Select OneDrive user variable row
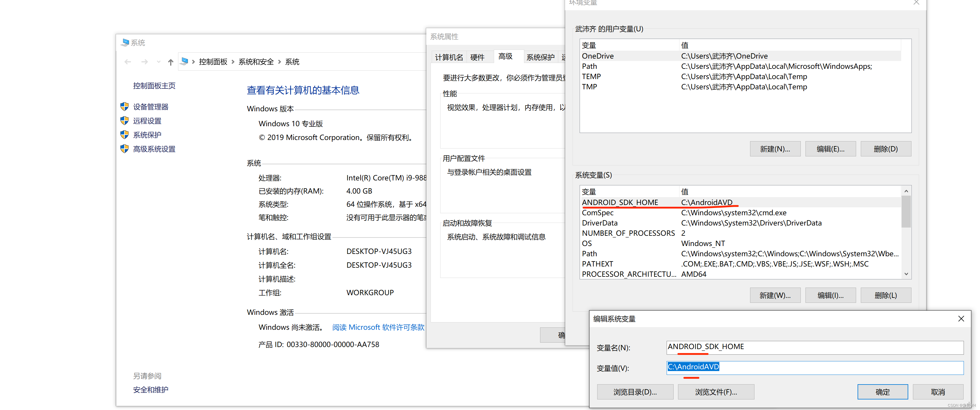Image resolution: width=980 pixels, height=410 pixels. [741, 56]
